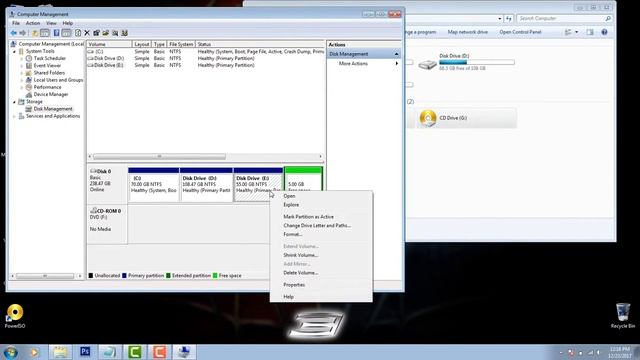Click the Search Computer field
Screen dimensions: 640x360
564,18
